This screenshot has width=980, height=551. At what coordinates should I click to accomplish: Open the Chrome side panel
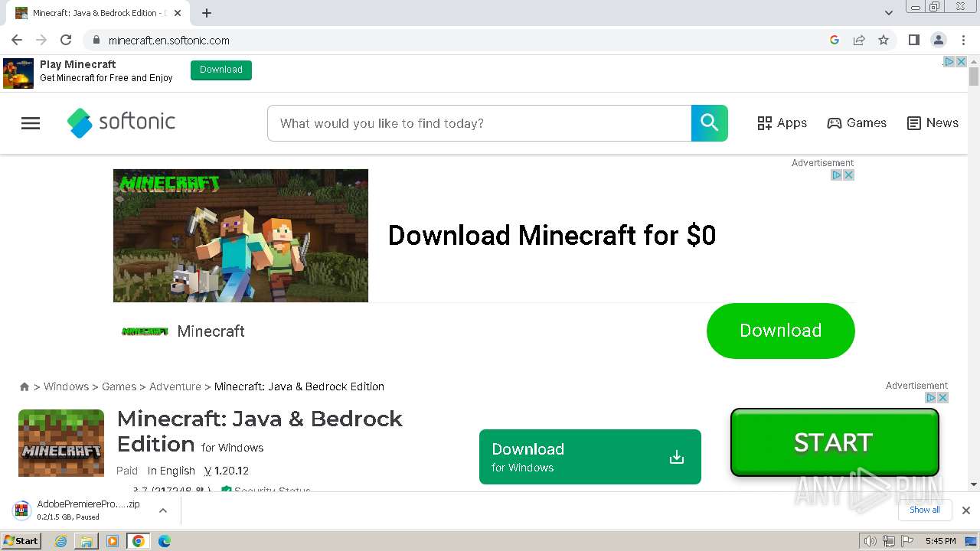click(x=914, y=40)
